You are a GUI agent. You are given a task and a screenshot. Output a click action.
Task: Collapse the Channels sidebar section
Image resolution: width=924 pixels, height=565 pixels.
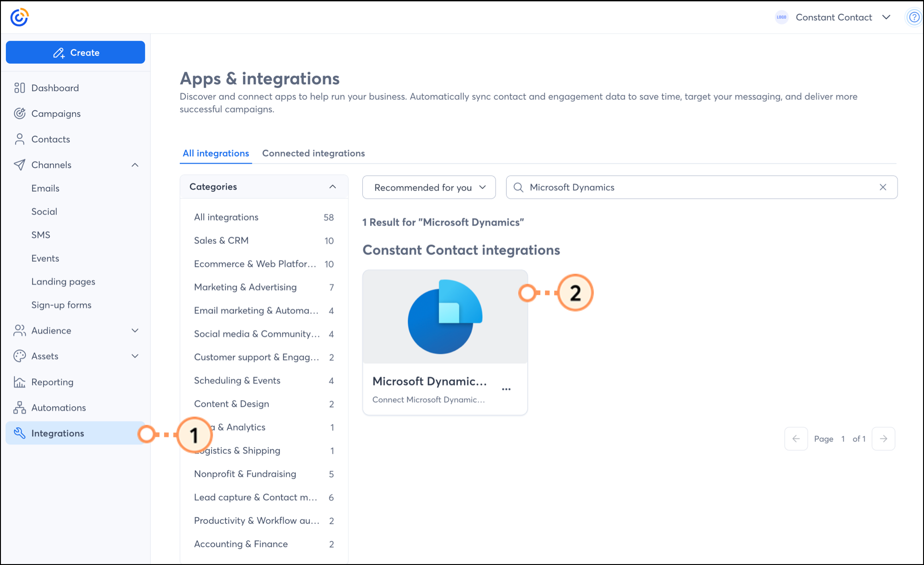point(135,165)
